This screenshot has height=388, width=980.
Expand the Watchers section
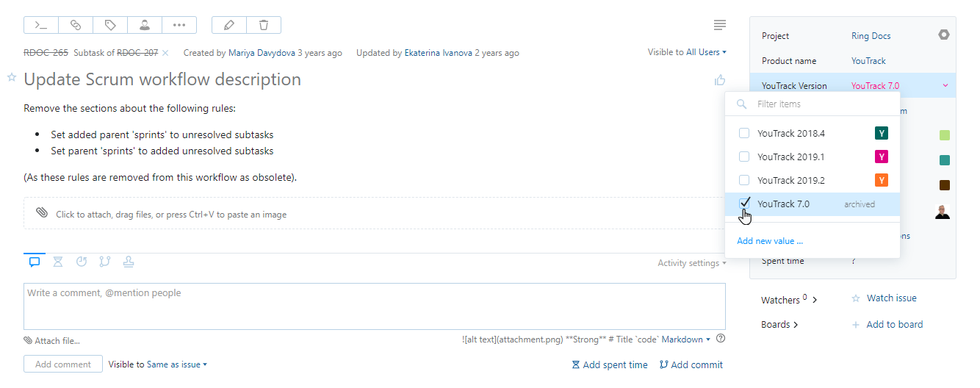point(790,300)
